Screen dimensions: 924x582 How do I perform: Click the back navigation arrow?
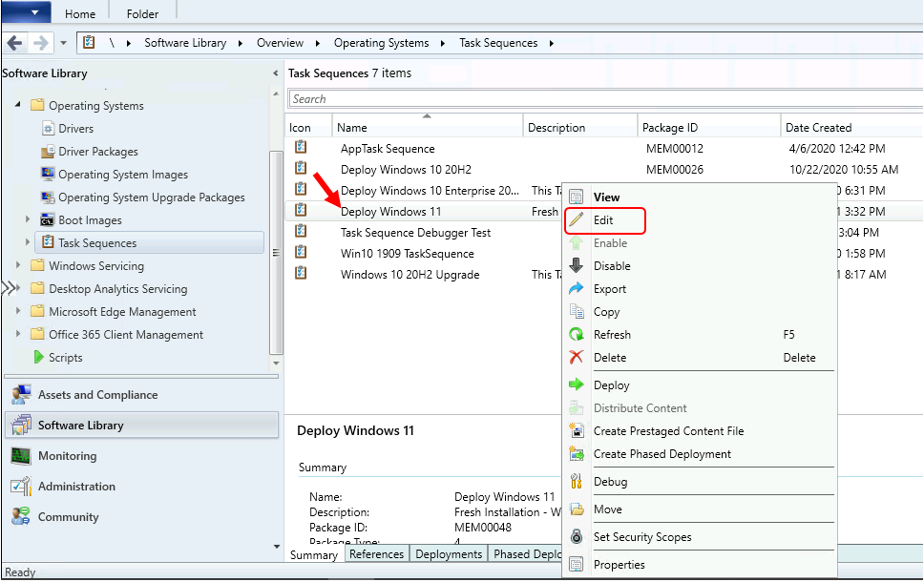(x=14, y=43)
